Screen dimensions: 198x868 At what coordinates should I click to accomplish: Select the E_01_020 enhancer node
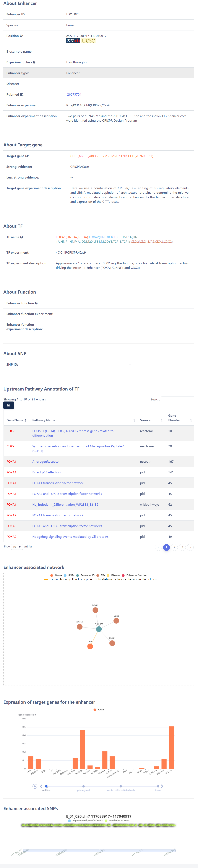tap(99, 629)
